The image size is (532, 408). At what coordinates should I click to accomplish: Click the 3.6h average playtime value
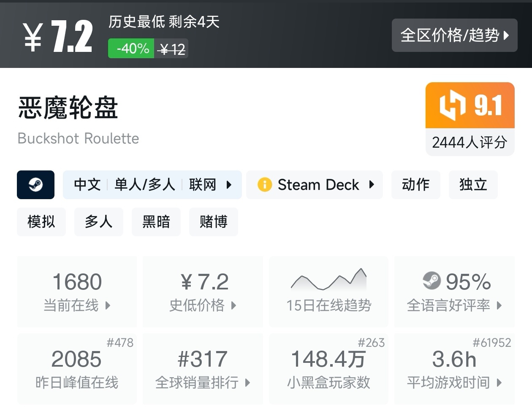click(454, 359)
